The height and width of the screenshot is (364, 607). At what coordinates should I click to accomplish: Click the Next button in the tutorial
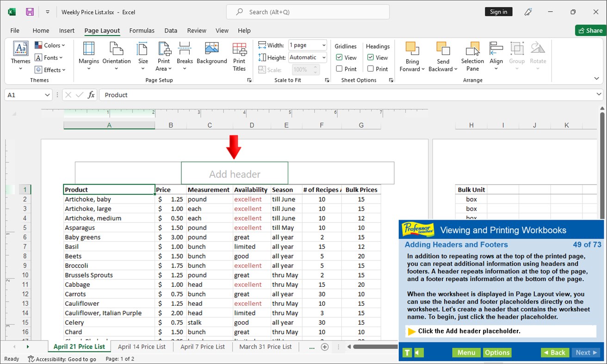click(x=585, y=352)
